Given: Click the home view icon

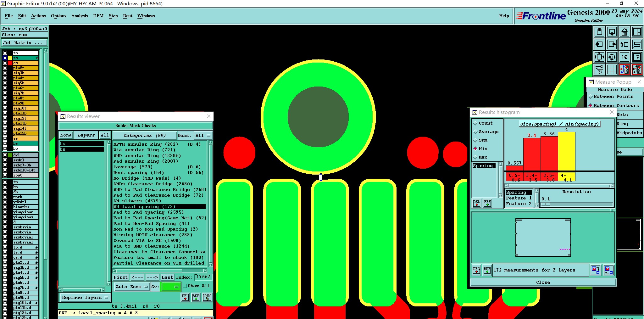Looking at the screenshot, I should (625, 32).
